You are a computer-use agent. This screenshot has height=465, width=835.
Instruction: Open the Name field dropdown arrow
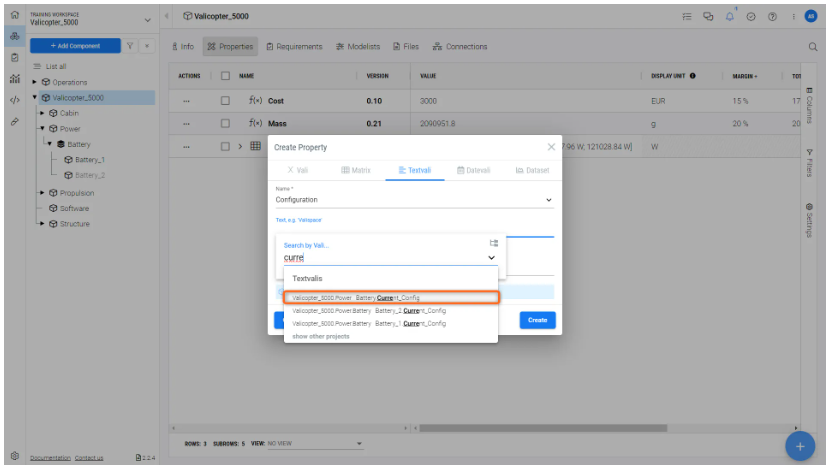click(x=548, y=200)
